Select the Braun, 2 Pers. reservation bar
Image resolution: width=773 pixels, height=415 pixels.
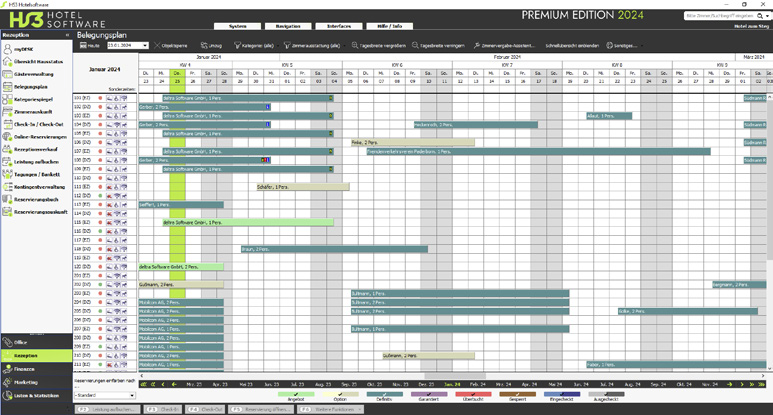click(334, 249)
